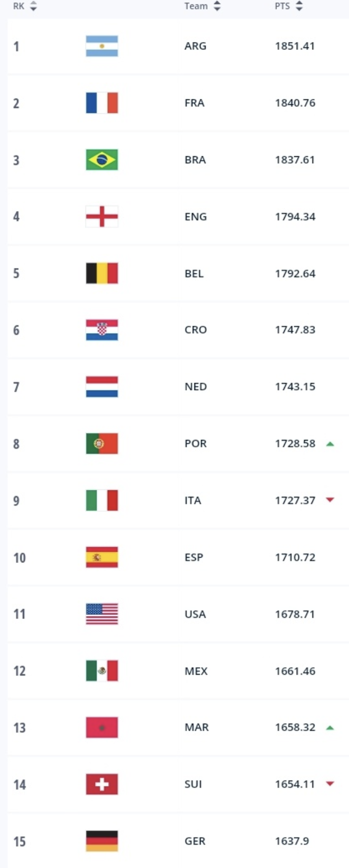Screen dimensions: 349x868
Task: Click the Switzerland flag icon
Action: click(102, 784)
